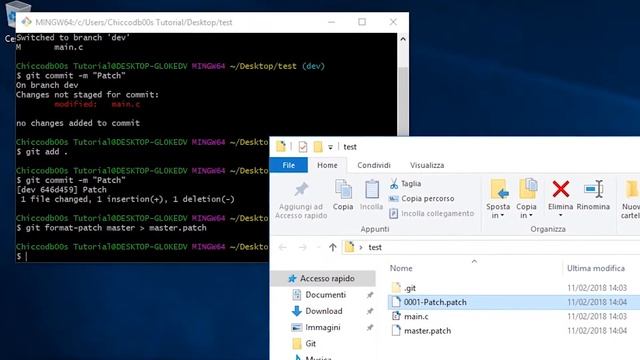This screenshot has width=640, height=360.
Task: Click Explorer quick-access new folder icon
Action: [x=318, y=147]
